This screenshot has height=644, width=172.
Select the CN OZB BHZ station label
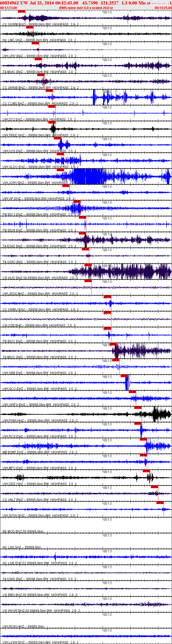pos(39,325)
